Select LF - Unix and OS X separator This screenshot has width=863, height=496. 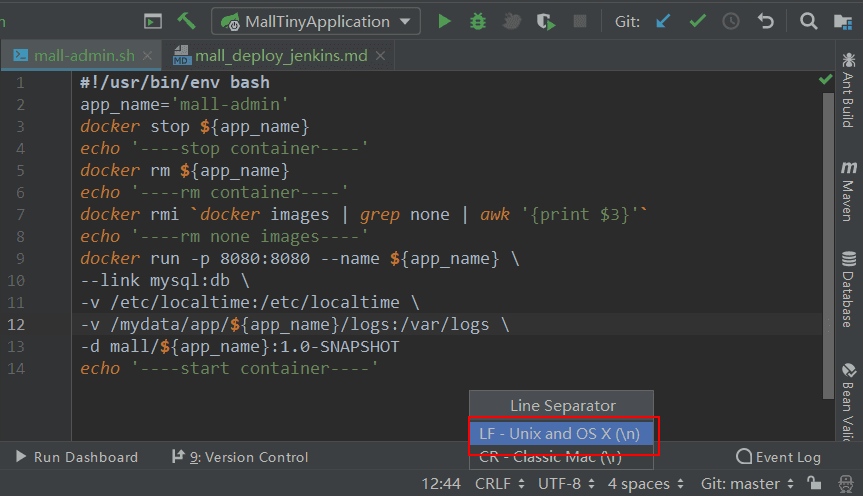(x=560, y=434)
